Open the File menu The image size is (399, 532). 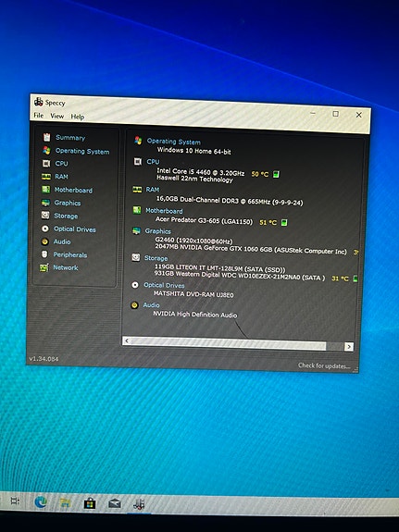click(39, 116)
